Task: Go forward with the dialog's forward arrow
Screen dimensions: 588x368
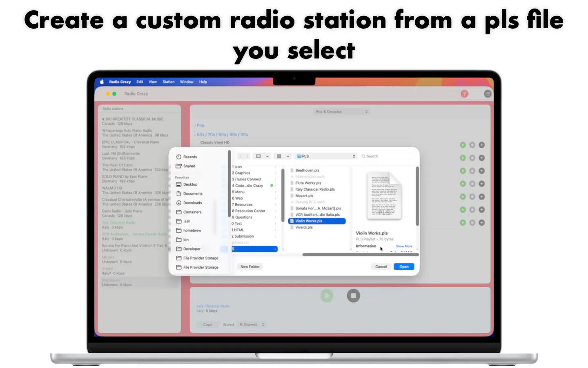Action: (247, 156)
